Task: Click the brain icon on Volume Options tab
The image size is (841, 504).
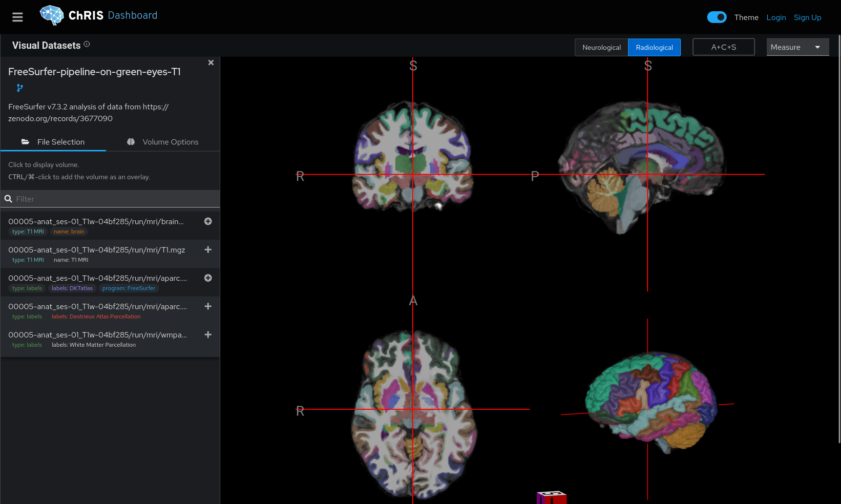Action: click(131, 142)
